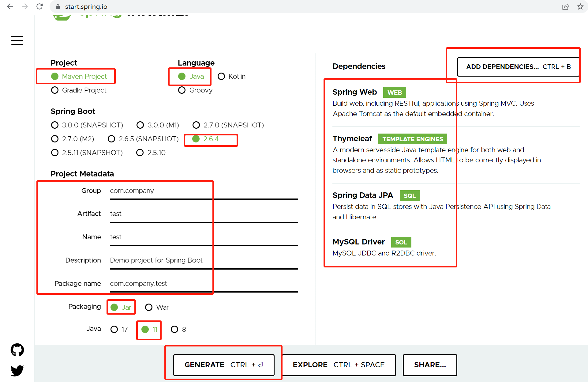Click the lock icon beside the URL
Screen dimensions: 588x382
(x=58, y=6)
